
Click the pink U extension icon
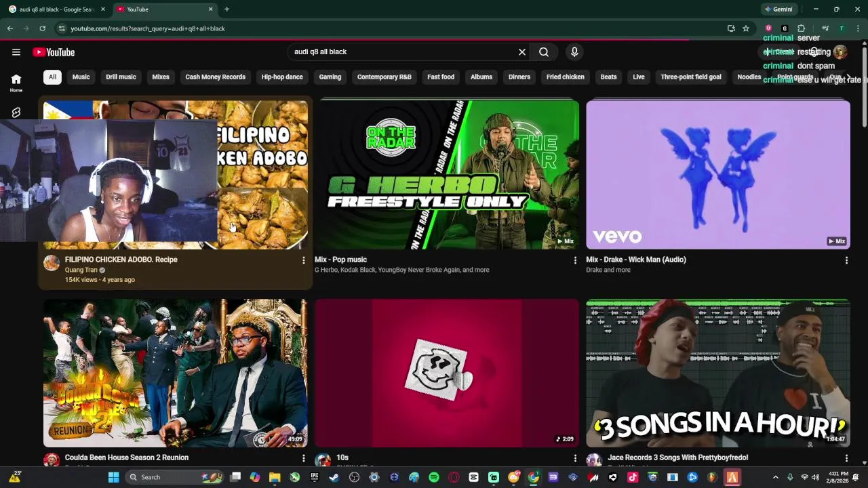[768, 28]
